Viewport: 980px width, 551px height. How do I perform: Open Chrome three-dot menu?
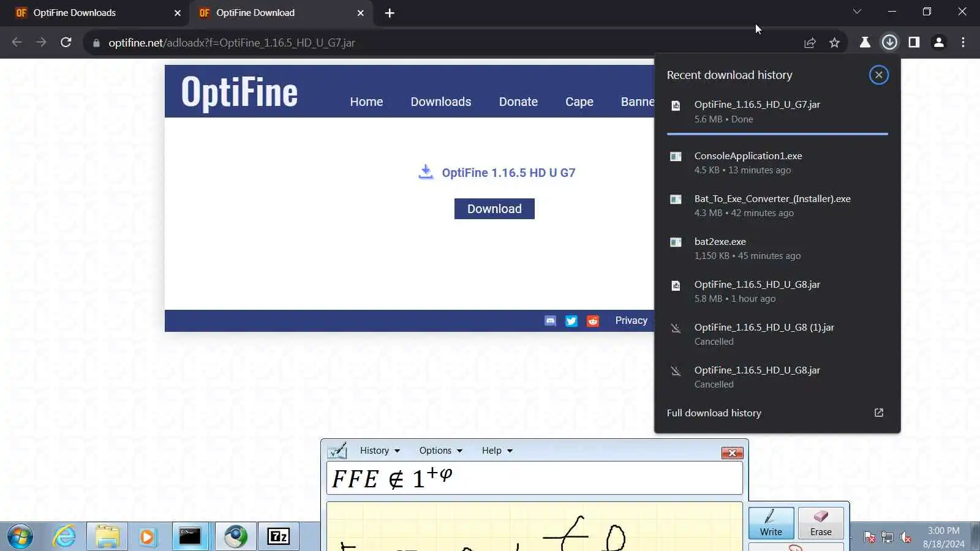tap(963, 42)
